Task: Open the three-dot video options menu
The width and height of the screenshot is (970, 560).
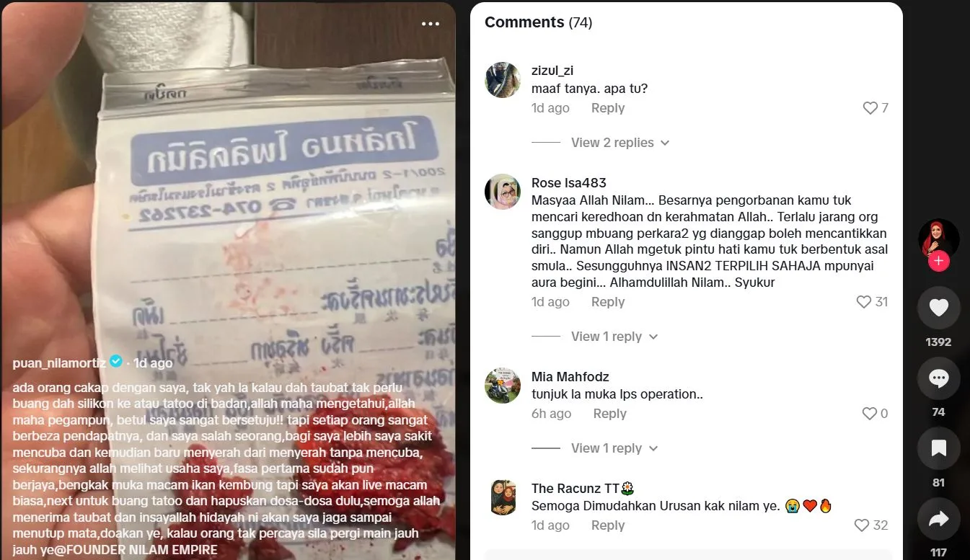Action: pos(431,24)
